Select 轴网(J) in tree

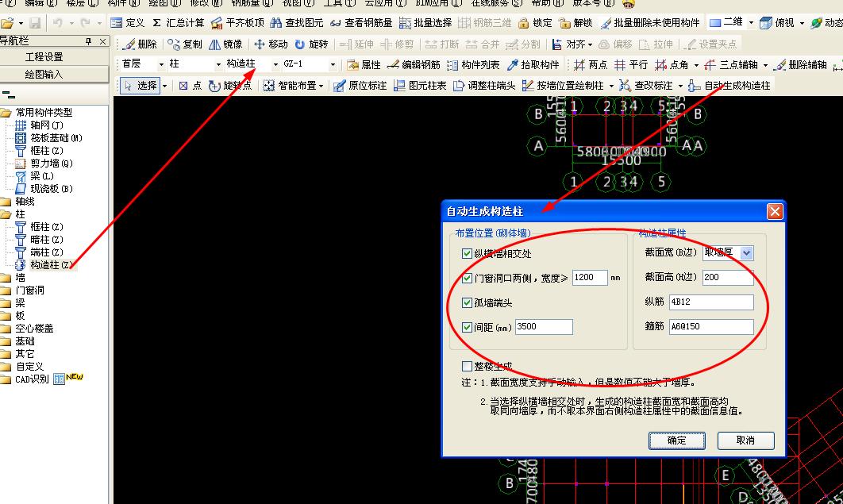[x=46, y=125]
